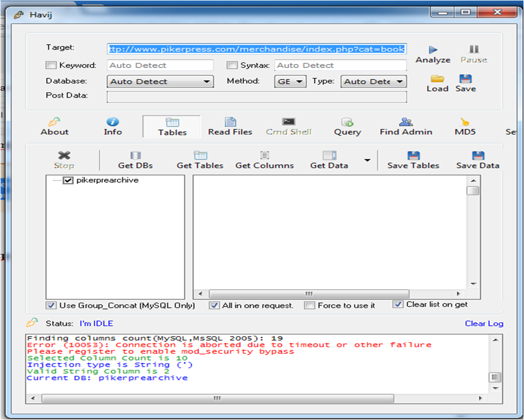This screenshot has width=524, height=420.
Task: Open the Type Auto Detect dropdown
Action: point(374,82)
